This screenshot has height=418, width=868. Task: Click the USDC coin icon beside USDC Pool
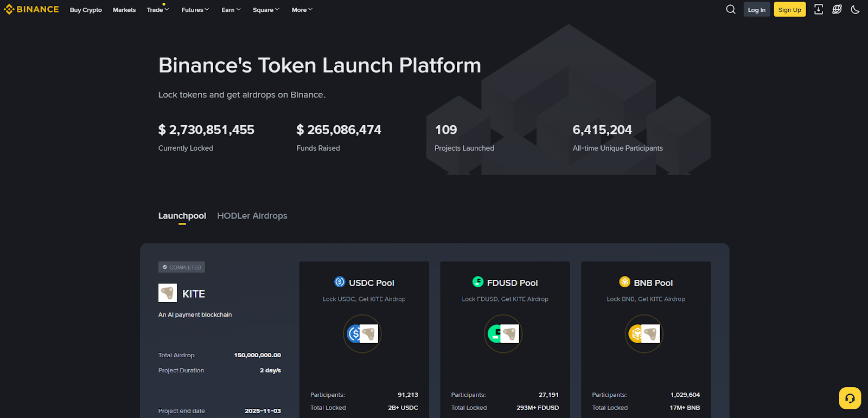[340, 282]
